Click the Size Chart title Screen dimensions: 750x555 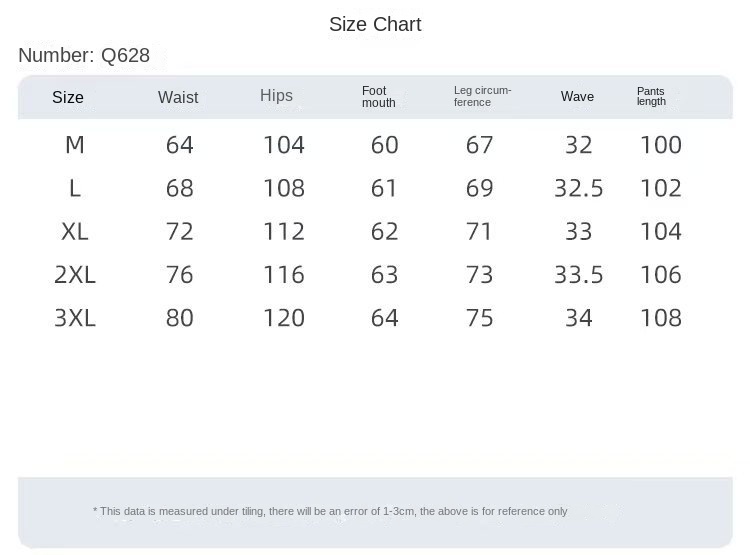[x=375, y=25]
